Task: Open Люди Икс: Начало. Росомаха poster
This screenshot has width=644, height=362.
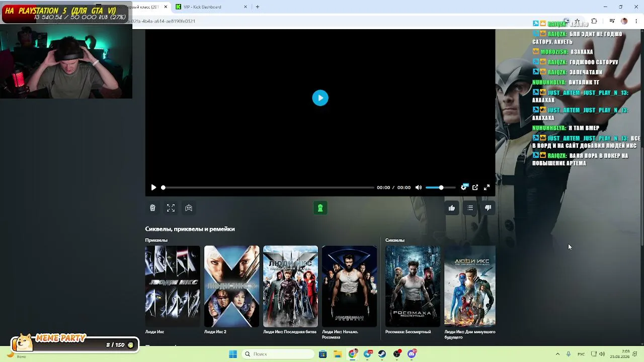Action: point(349,286)
